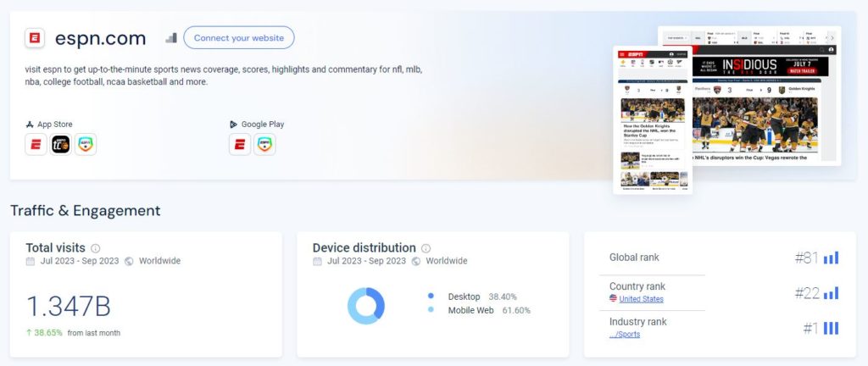
Task: Click the Country rank #22 value
Action: [807, 293]
